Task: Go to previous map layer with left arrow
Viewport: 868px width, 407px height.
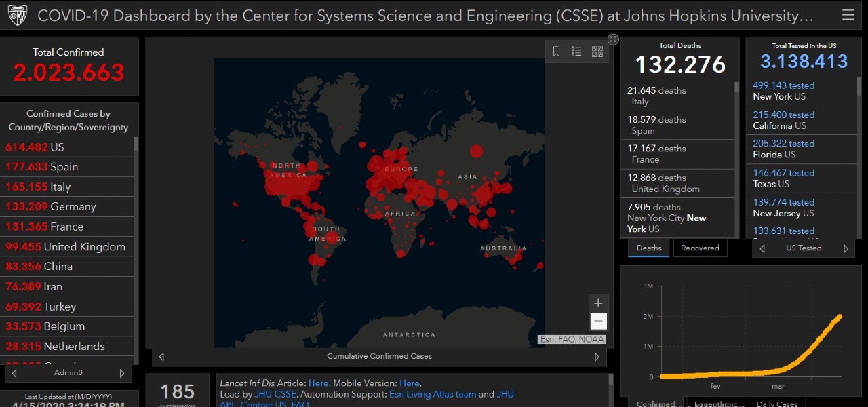Action: click(x=161, y=357)
